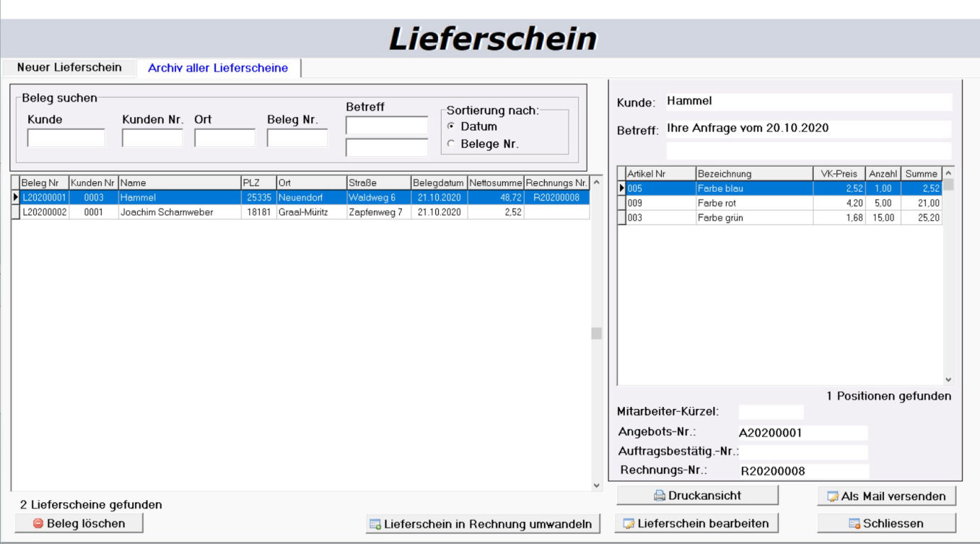980x544 pixels.
Task: Click the edit icon on Lieferschein bearbeiten
Action: click(628, 524)
